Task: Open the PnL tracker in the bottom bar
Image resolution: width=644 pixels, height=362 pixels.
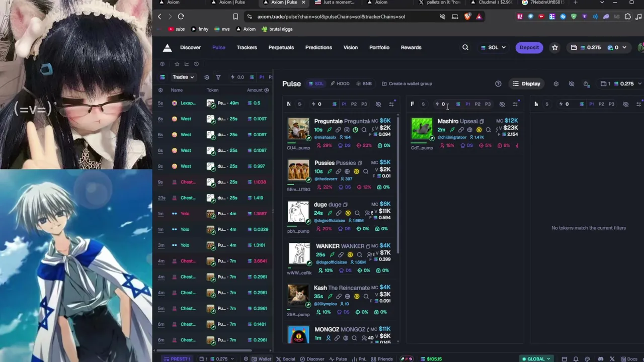Action: click(x=358, y=359)
